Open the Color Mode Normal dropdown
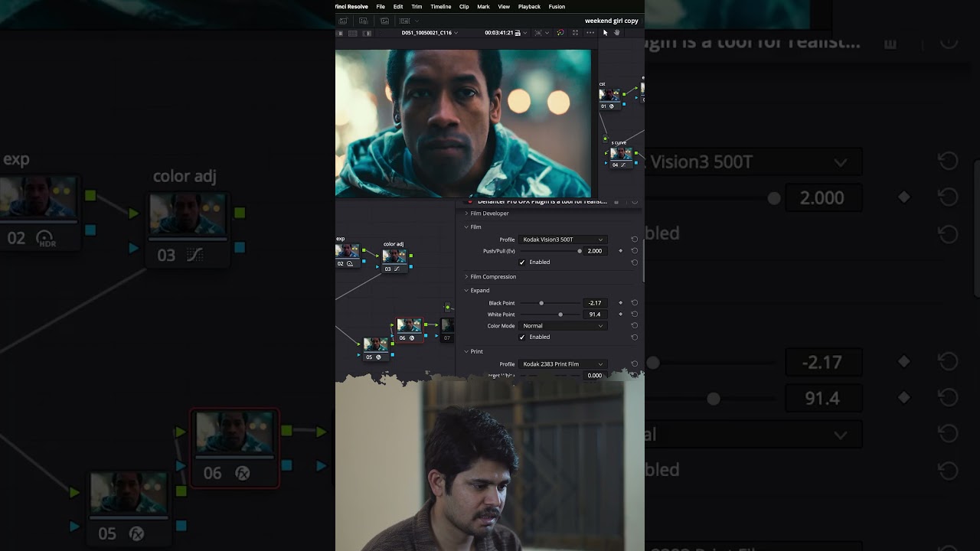980x551 pixels. pos(563,326)
